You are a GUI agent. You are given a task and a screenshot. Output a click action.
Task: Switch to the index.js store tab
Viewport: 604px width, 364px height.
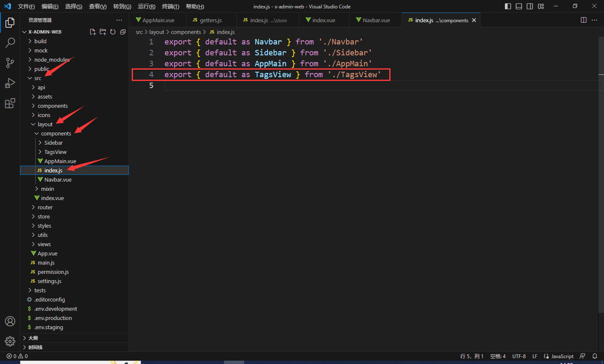pos(268,20)
